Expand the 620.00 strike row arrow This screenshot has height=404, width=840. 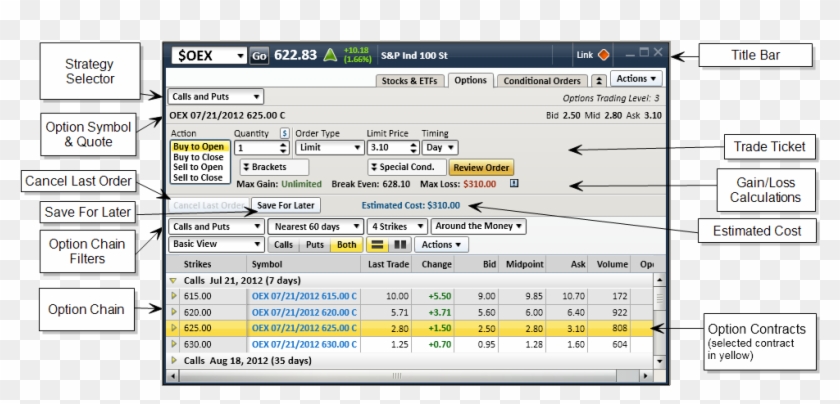click(x=174, y=312)
